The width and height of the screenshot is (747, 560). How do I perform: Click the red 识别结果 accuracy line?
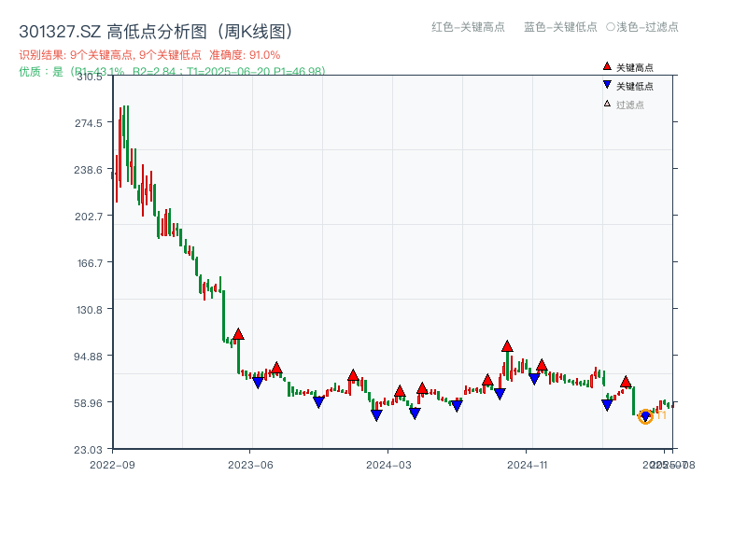point(149,55)
